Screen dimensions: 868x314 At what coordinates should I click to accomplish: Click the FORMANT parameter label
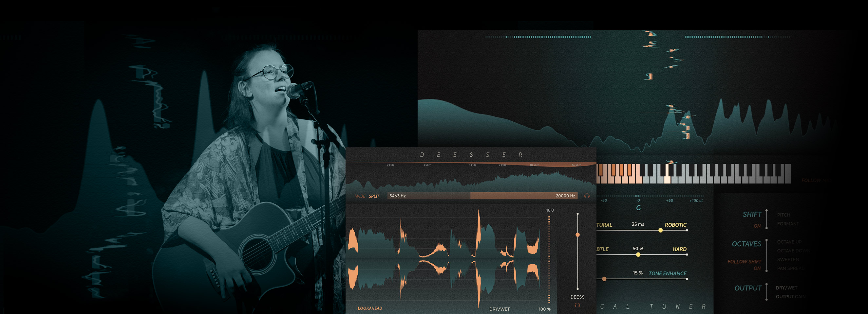click(x=788, y=224)
